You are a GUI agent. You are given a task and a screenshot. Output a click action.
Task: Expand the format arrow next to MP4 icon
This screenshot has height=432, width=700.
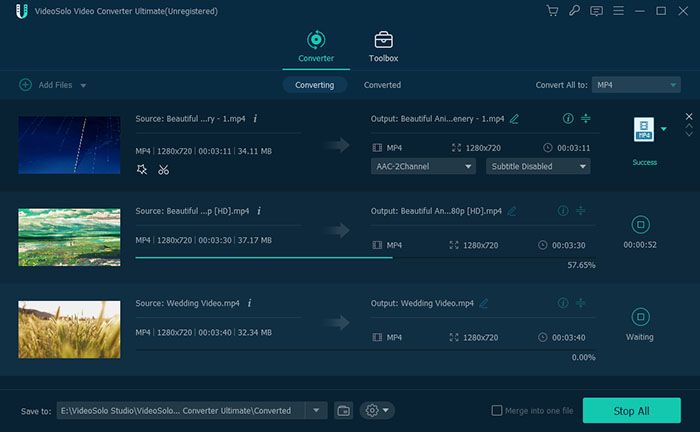coord(664,129)
